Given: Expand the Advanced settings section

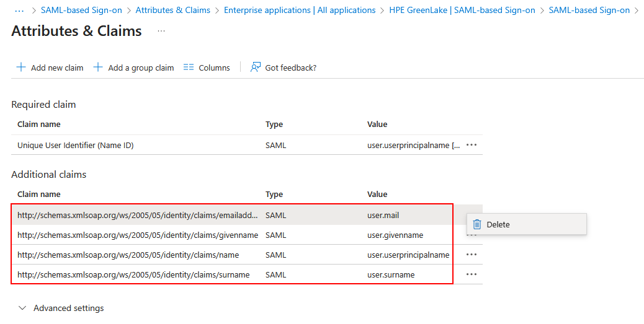Looking at the screenshot, I should pyautogui.click(x=61, y=308).
